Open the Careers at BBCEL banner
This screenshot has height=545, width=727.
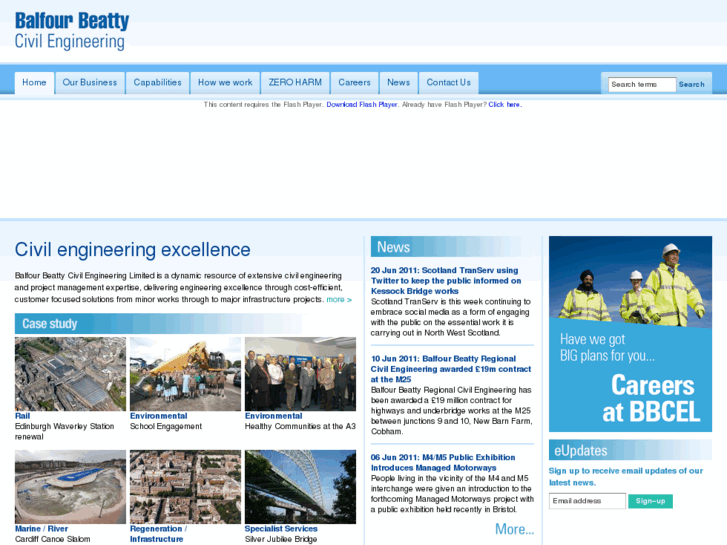pyautogui.click(x=631, y=334)
